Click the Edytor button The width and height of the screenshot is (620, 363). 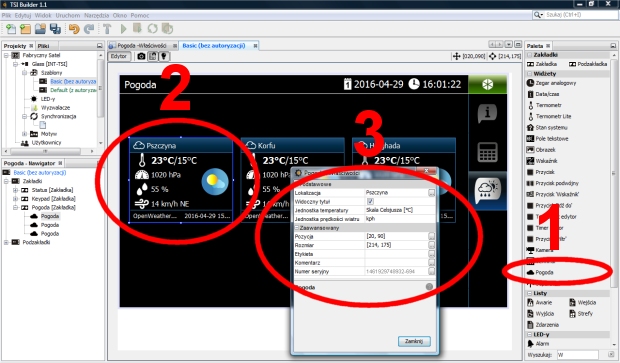[119, 57]
